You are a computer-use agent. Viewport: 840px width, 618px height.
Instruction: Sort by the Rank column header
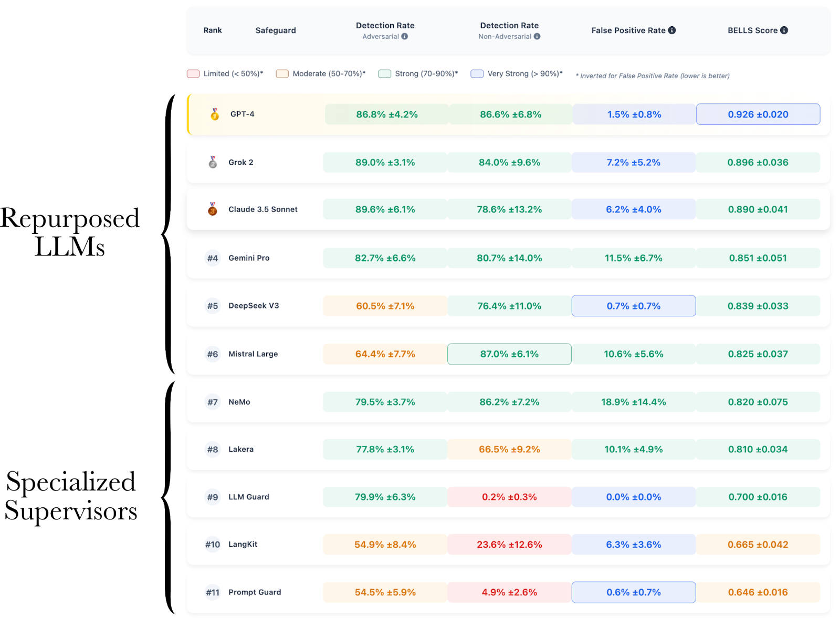(x=213, y=30)
